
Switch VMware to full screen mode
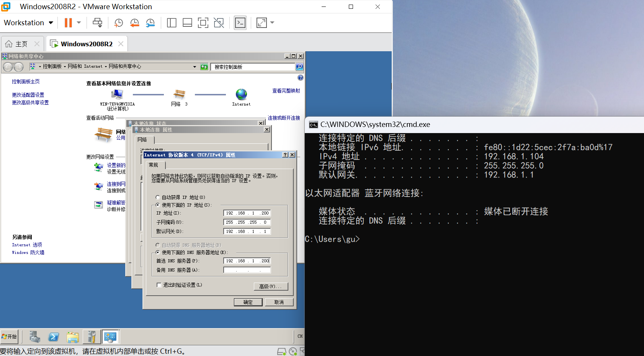pyautogui.click(x=203, y=23)
